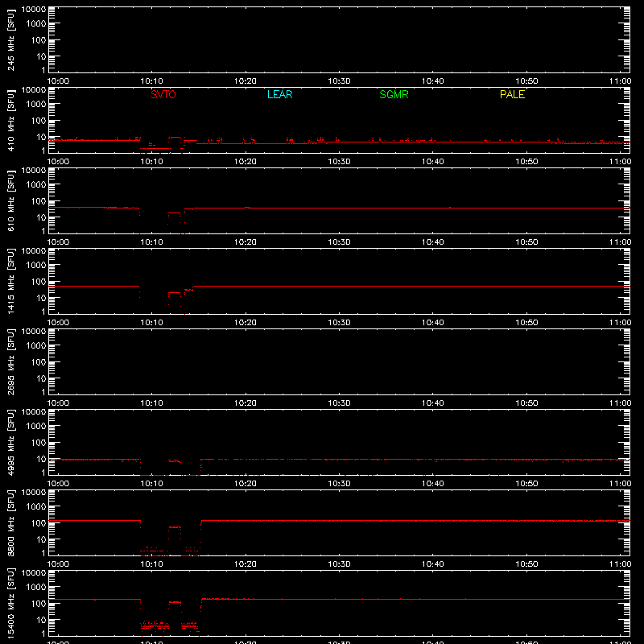The height and width of the screenshot is (644, 644).
Task: Click the 10:10 time label below the 4995 MHz panel
Action: 151,484
